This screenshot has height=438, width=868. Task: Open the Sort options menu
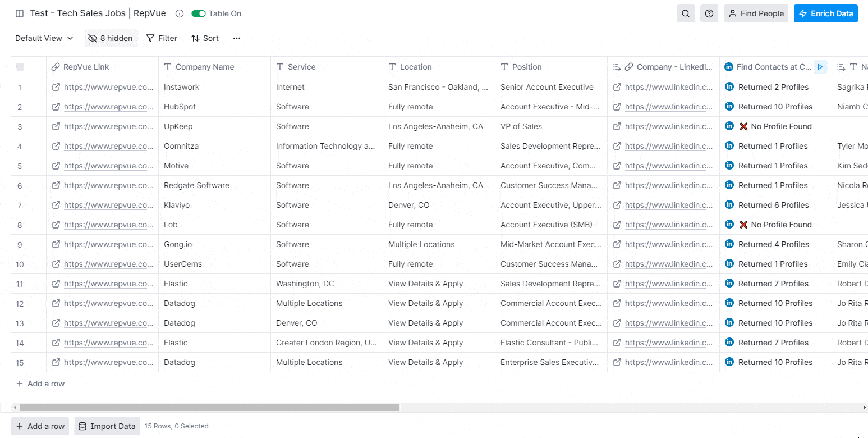(205, 38)
